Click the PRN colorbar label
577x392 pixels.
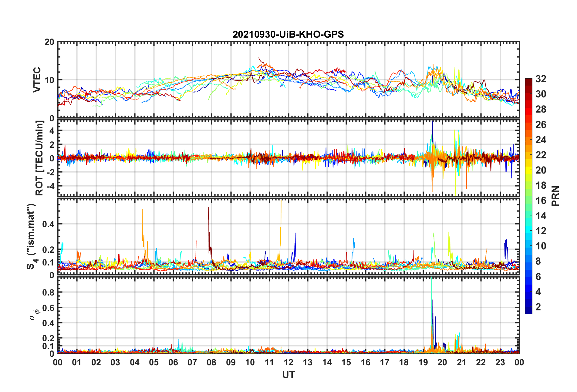tap(555, 196)
